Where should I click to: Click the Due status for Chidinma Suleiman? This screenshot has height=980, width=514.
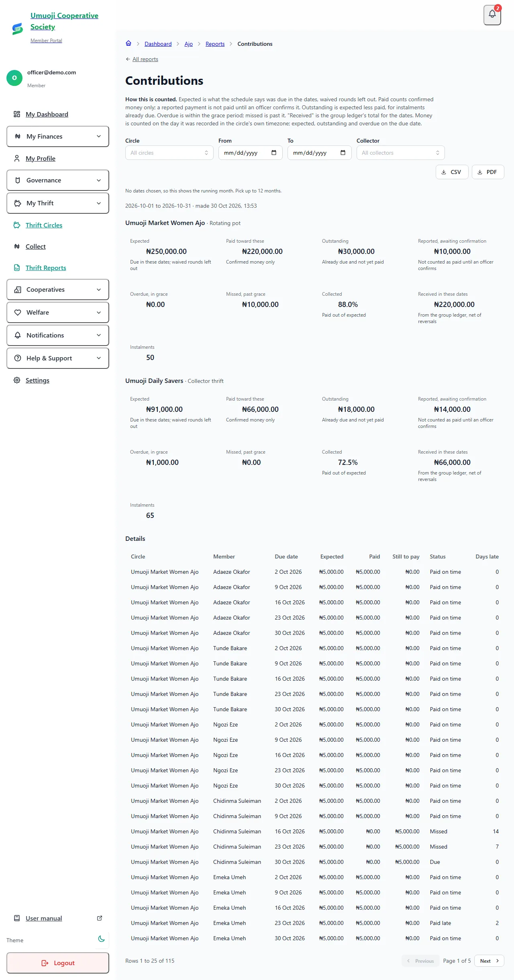click(435, 862)
